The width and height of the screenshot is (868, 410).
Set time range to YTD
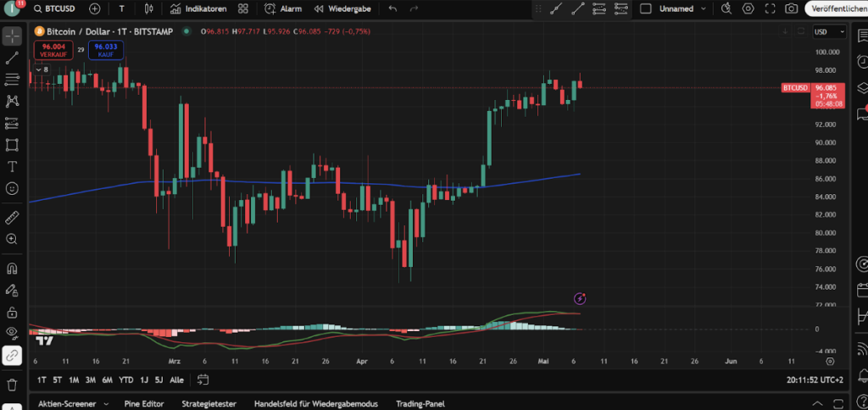126,380
